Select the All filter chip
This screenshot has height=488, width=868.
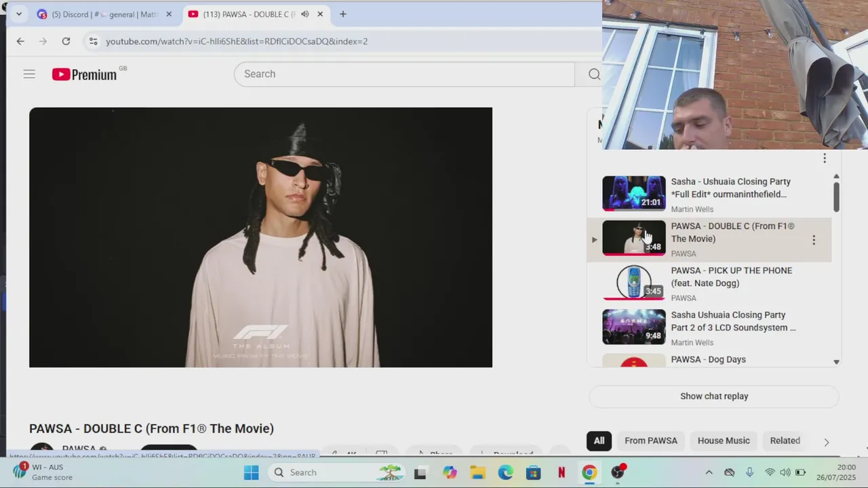click(x=599, y=441)
